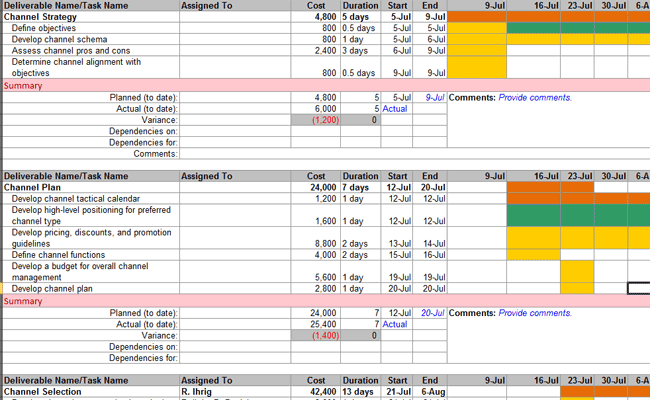Click the 2,400 cost cell

coord(316,51)
